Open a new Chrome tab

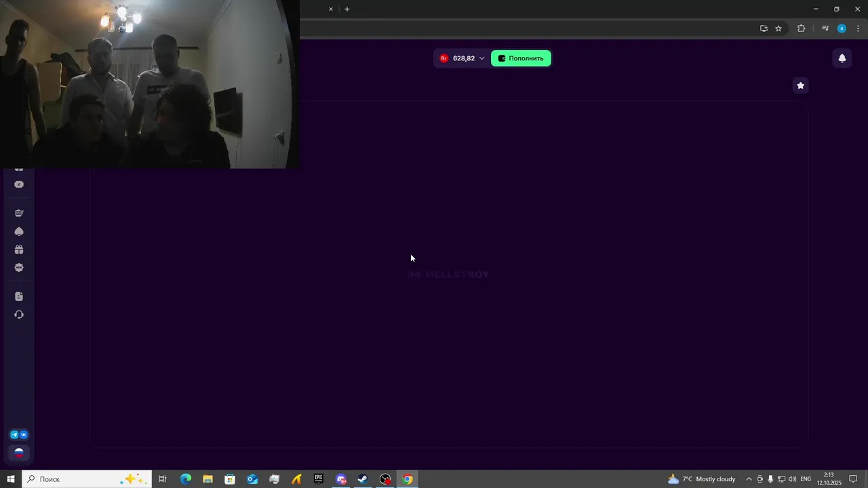(347, 9)
